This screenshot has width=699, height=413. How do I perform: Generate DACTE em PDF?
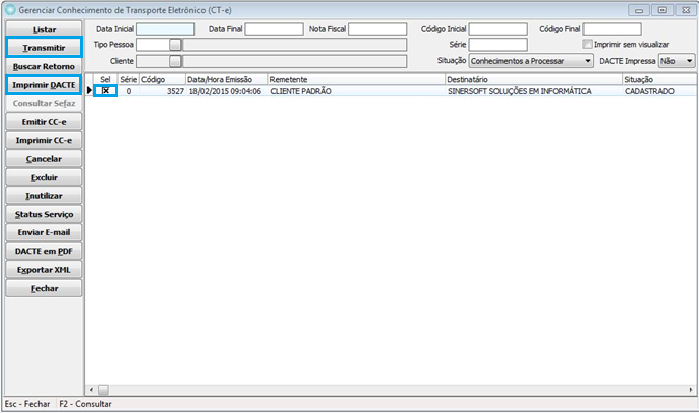[x=43, y=252]
